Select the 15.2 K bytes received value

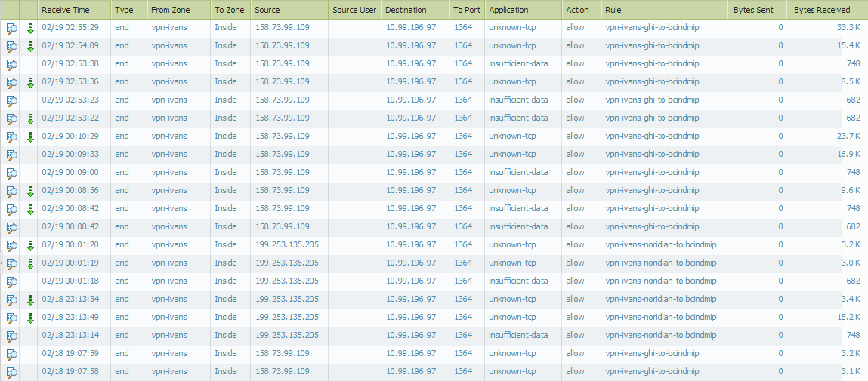tap(848, 317)
